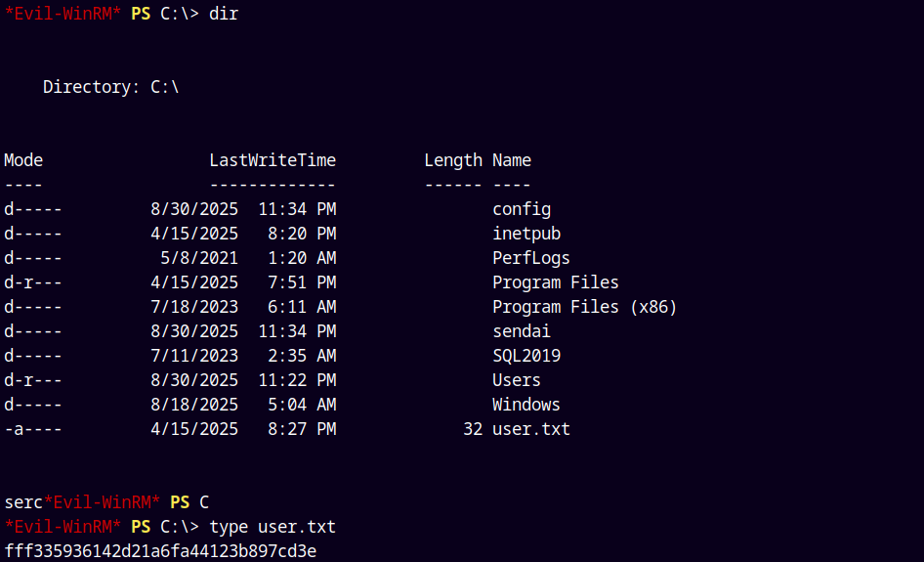The height and width of the screenshot is (562, 924).
Task: Click the sendai directory name
Action: [522, 331]
